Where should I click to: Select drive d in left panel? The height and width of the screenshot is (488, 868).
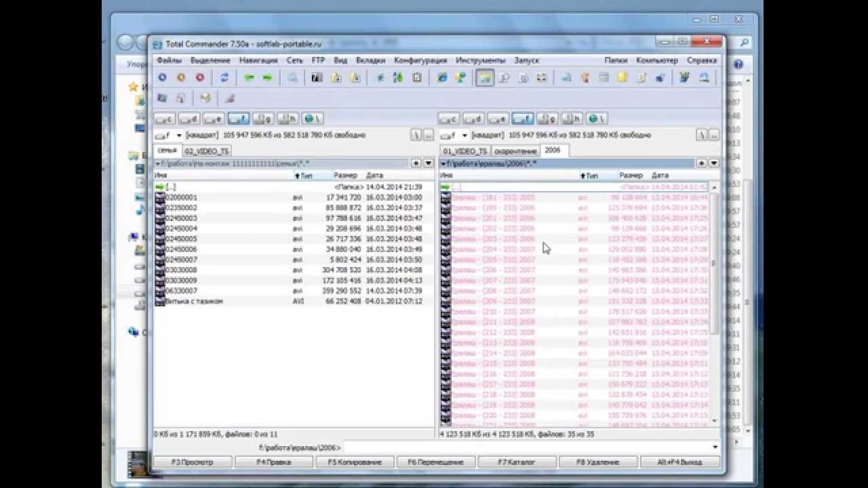click(x=189, y=119)
